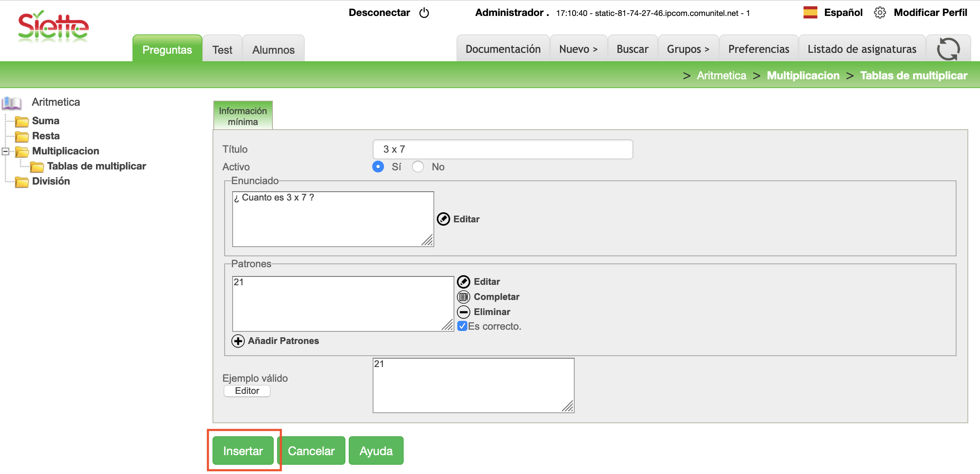This screenshot has height=474, width=980.
Task: Uncheck the Es correcto checkbox
Action: 462,326
